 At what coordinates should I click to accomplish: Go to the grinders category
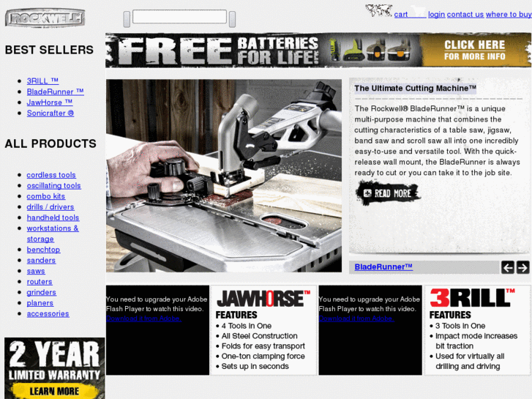(42, 292)
